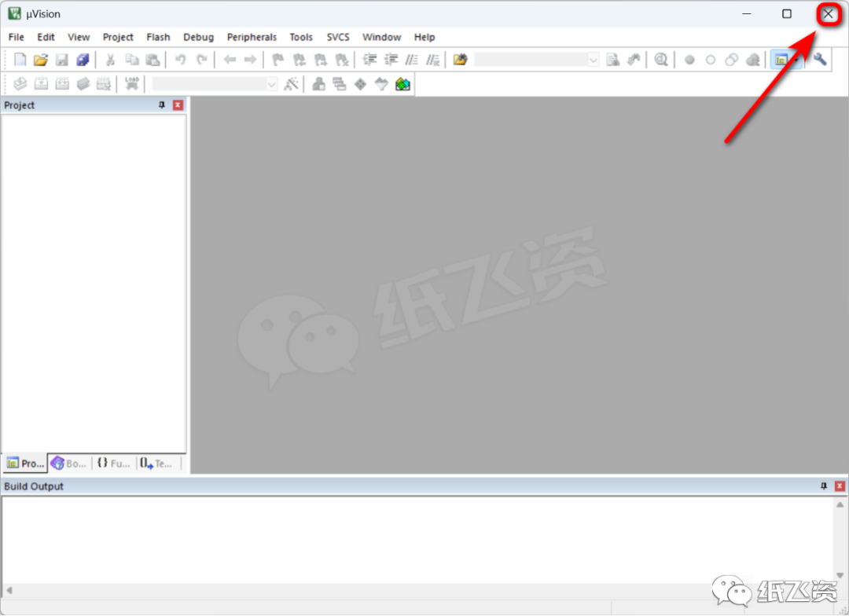Switch to the Books tab
The width and height of the screenshot is (849, 616).
[68, 464]
